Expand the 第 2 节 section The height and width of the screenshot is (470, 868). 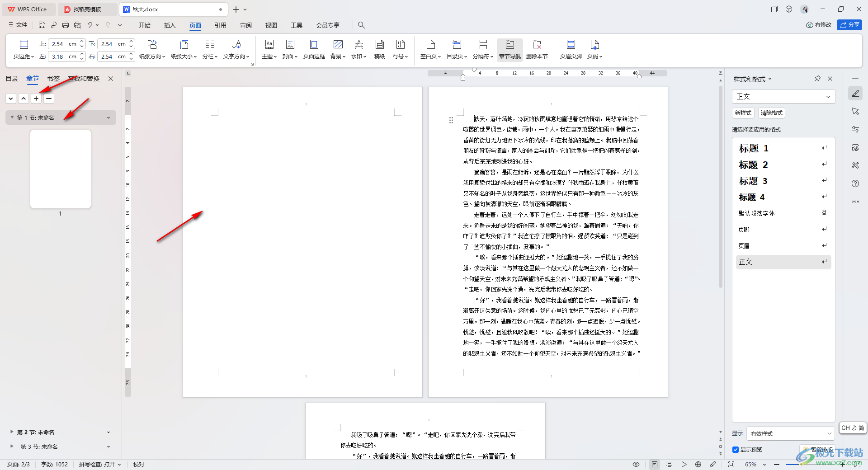coord(12,432)
